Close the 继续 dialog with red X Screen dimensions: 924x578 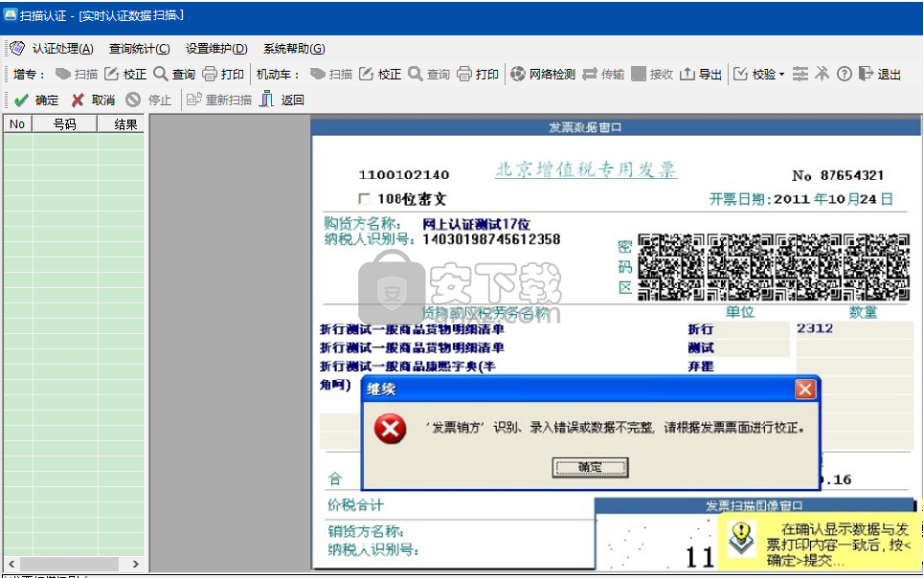(x=805, y=389)
